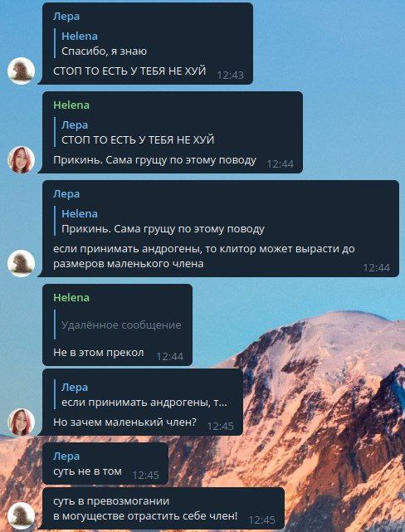Click the "Не в этом прекол" message bubble
This screenshot has height=532, width=405.
click(x=117, y=325)
